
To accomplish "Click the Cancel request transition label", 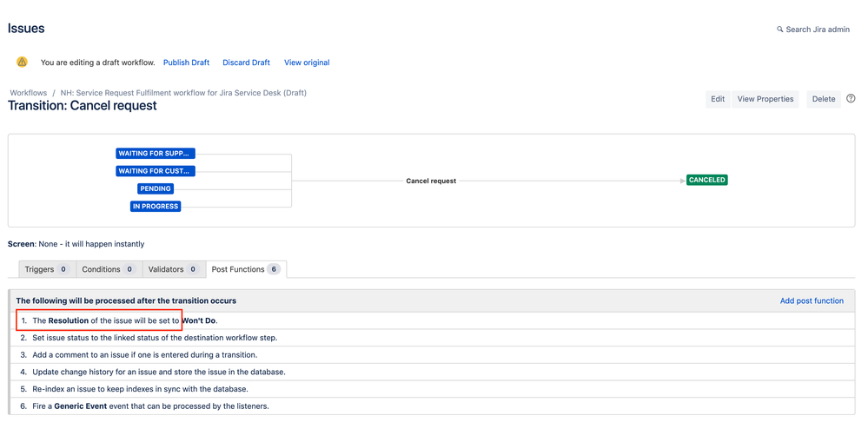I will (x=431, y=181).
